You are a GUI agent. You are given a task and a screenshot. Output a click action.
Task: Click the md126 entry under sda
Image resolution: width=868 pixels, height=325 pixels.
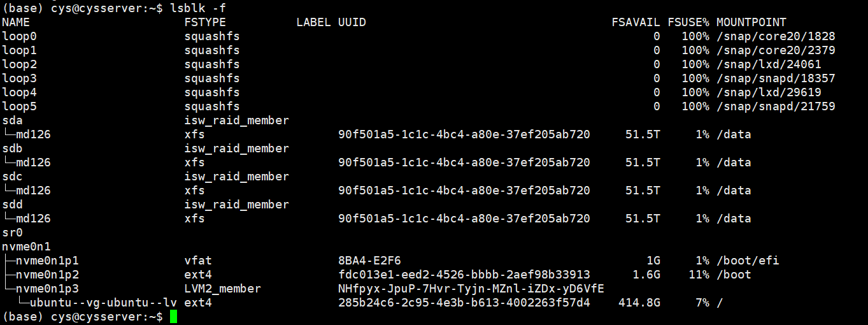pyautogui.click(x=34, y=134)
